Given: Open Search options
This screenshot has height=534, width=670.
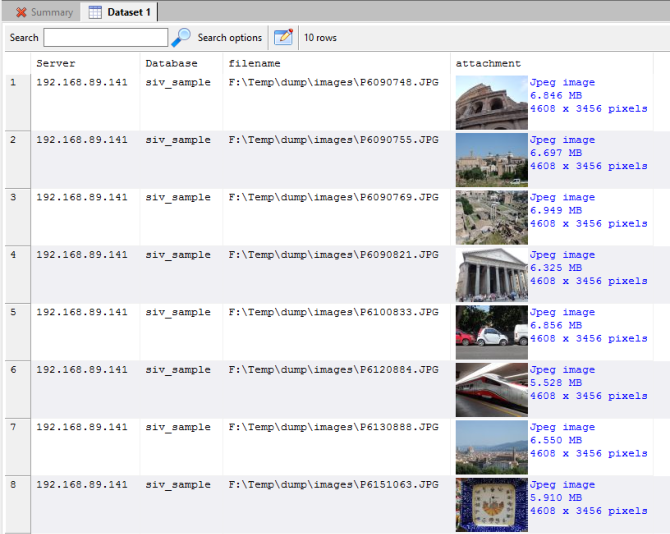Looking at the screenshot, I should [229, 38].
